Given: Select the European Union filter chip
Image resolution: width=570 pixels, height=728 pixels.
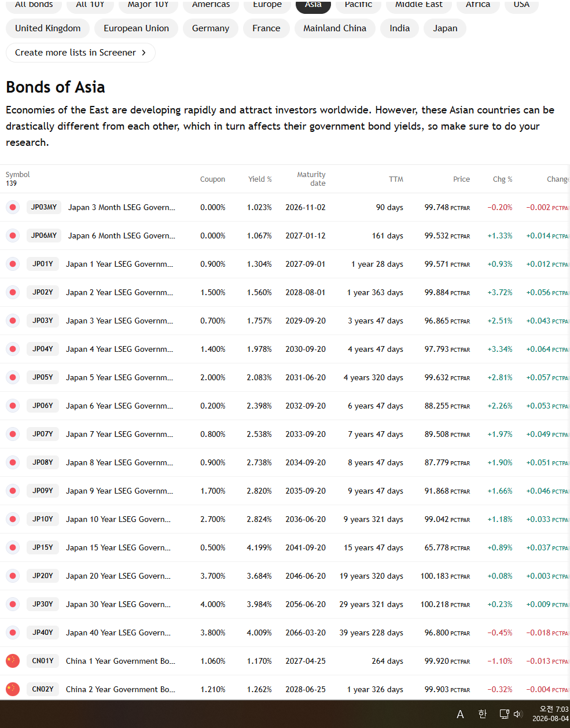Looking at the screenshot, I should click(x=137, y=28).
